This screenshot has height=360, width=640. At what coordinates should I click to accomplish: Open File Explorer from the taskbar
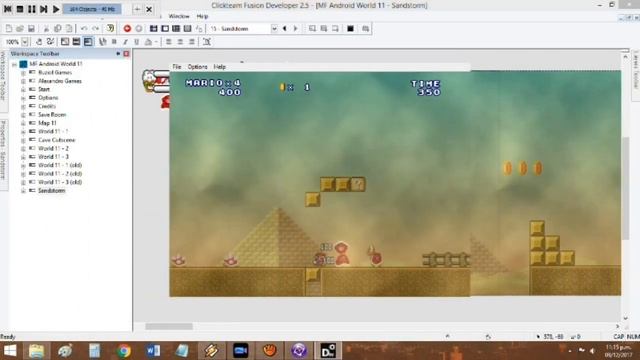point(36,351)
